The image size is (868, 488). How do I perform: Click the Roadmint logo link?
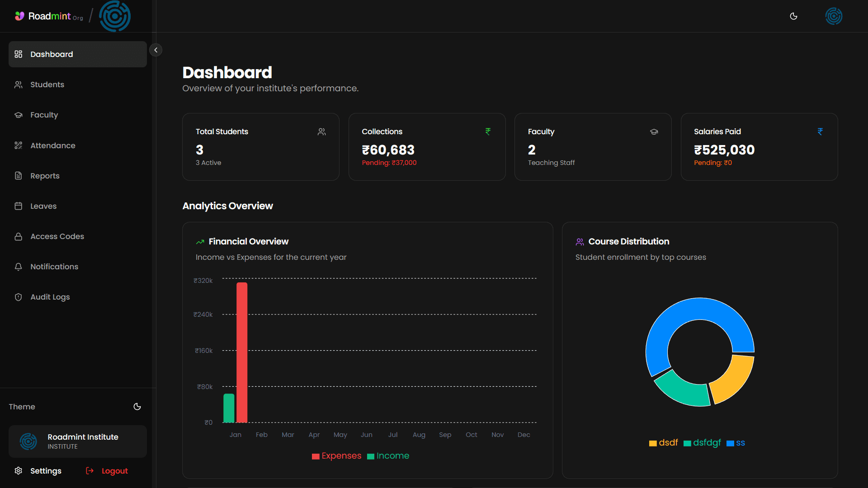48,16
